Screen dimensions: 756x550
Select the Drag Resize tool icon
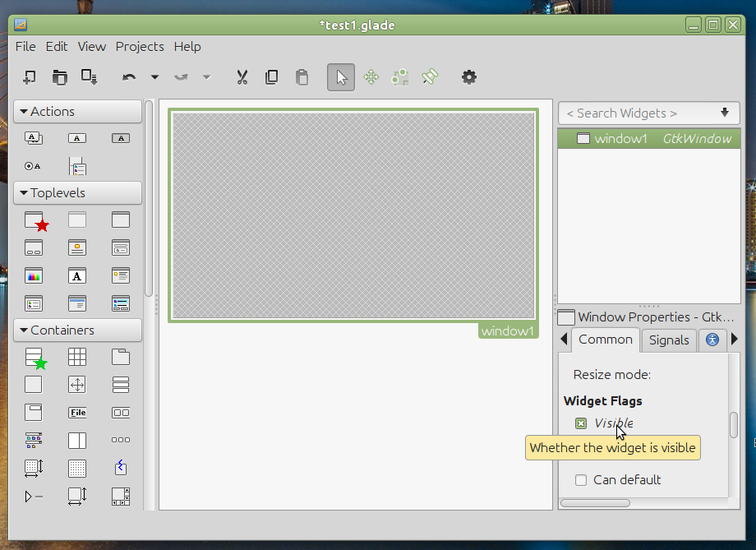point(371,77)
